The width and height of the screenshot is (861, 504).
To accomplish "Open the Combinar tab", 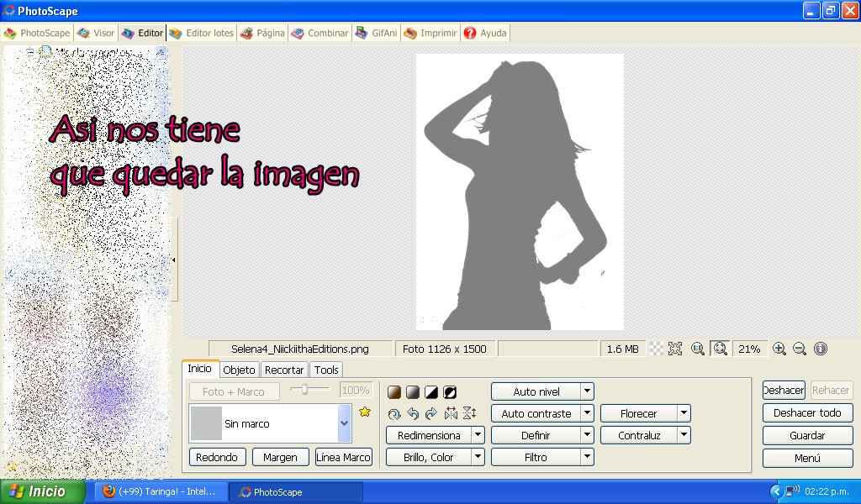I will coord(320,33).
